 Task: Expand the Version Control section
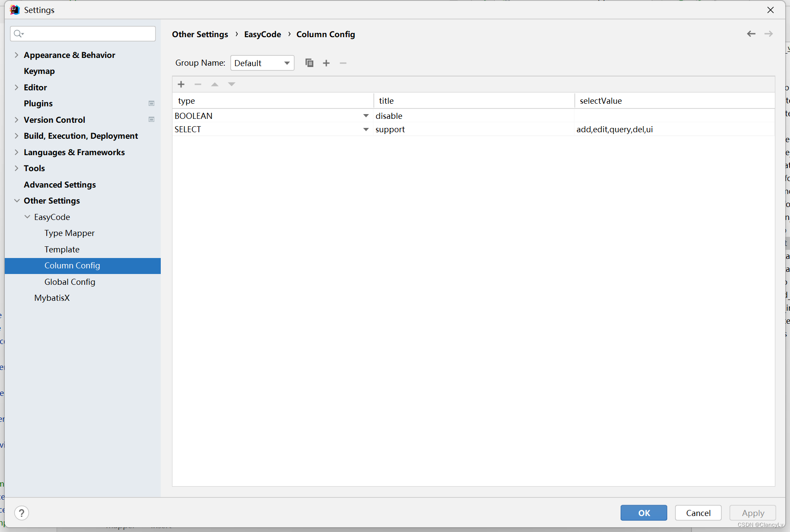coord(16,120)
